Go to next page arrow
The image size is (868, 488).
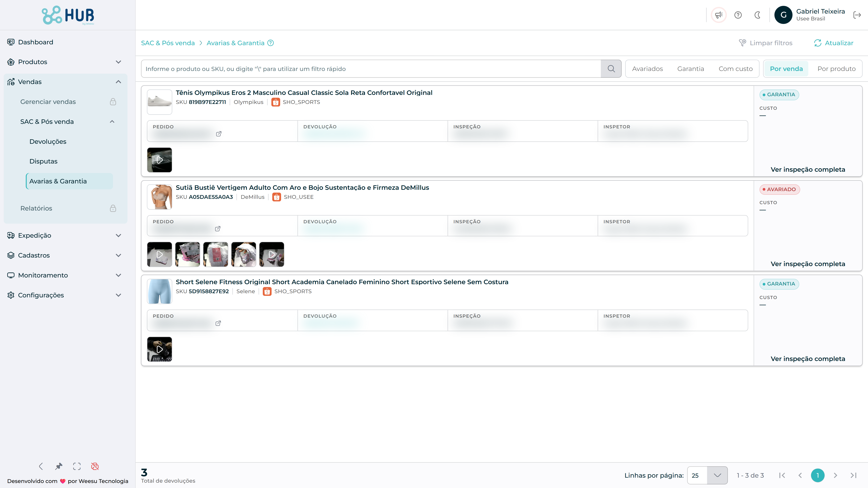coord(835,475)
